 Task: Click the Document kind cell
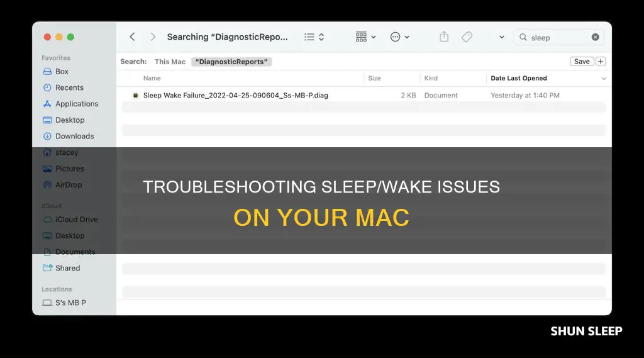coord(441,96)
